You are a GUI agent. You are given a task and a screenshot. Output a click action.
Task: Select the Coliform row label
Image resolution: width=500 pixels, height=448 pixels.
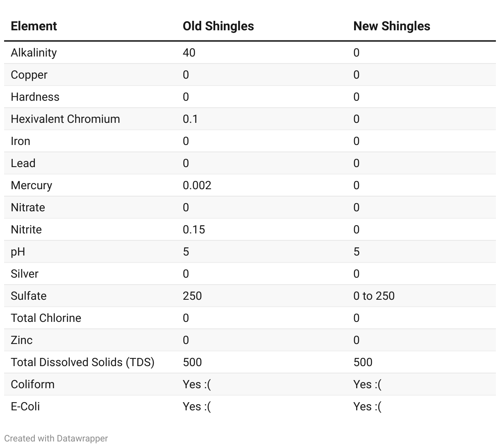click(32, 384)
